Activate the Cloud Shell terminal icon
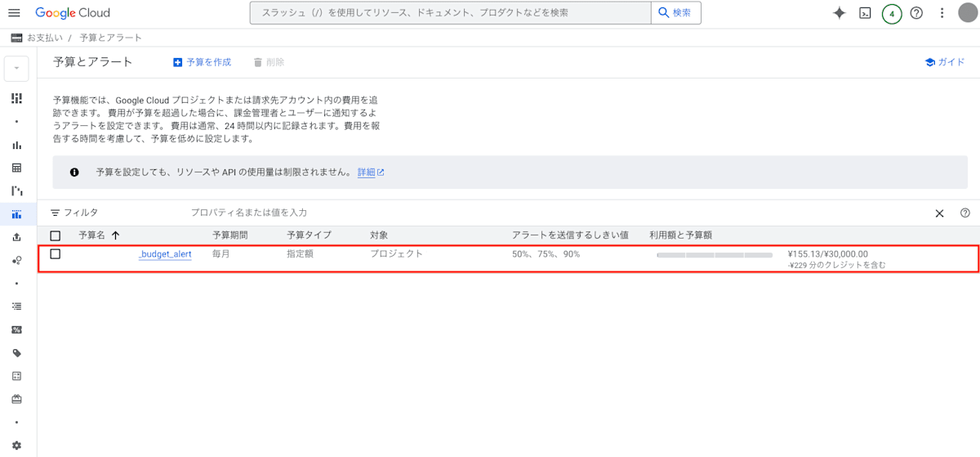The height and width of the screenshot is (457, 980). [x=865, y=13]
